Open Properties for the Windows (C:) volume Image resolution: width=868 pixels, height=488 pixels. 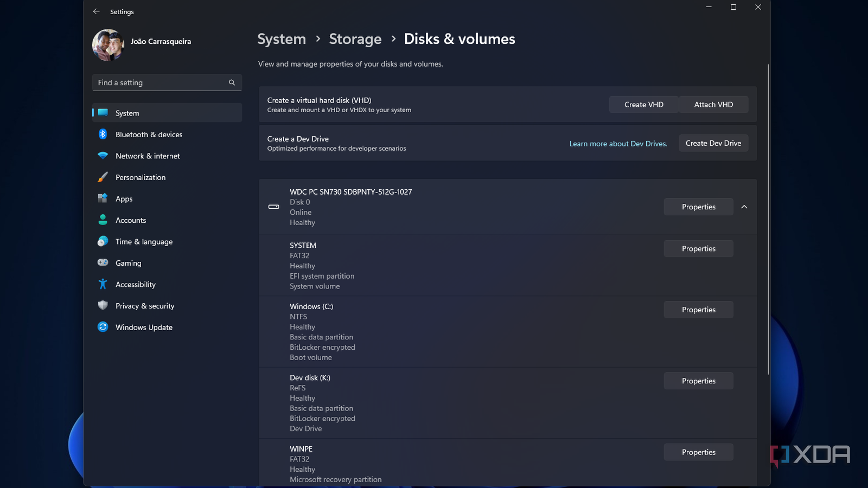click(698, 310)
